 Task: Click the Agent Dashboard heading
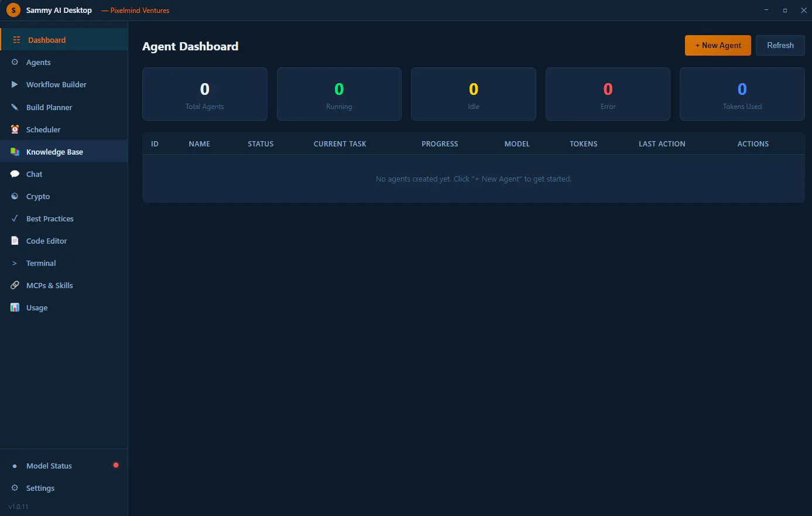point(190,46)
